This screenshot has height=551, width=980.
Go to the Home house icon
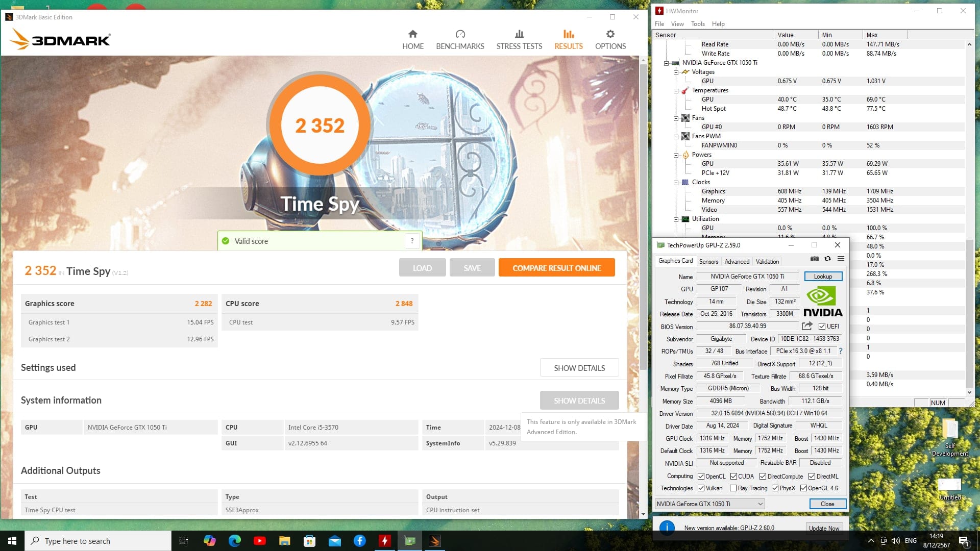click(412, 34)
